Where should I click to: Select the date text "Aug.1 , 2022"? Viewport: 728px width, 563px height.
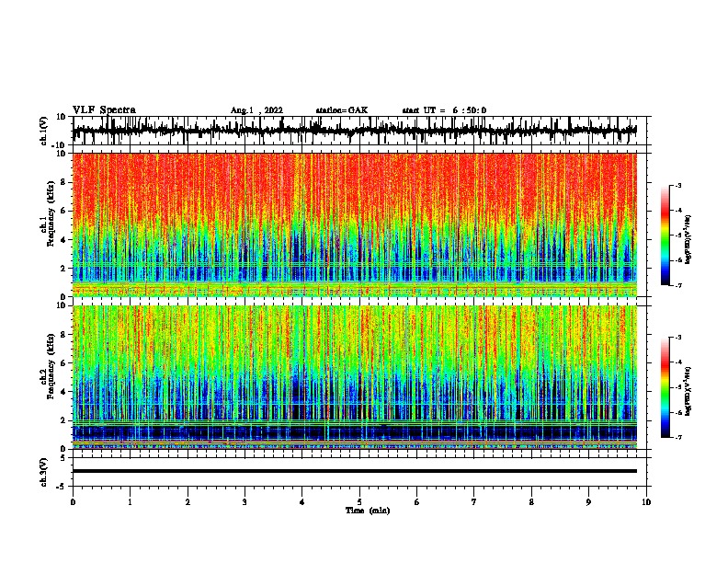click(x=256, y=110)
